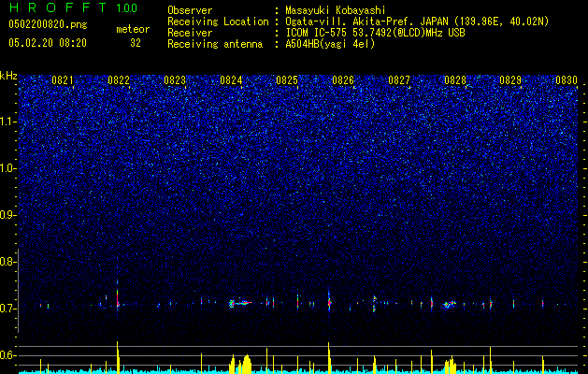
Task: Click the Receiving antenna field label
Action: coord(215,44)
